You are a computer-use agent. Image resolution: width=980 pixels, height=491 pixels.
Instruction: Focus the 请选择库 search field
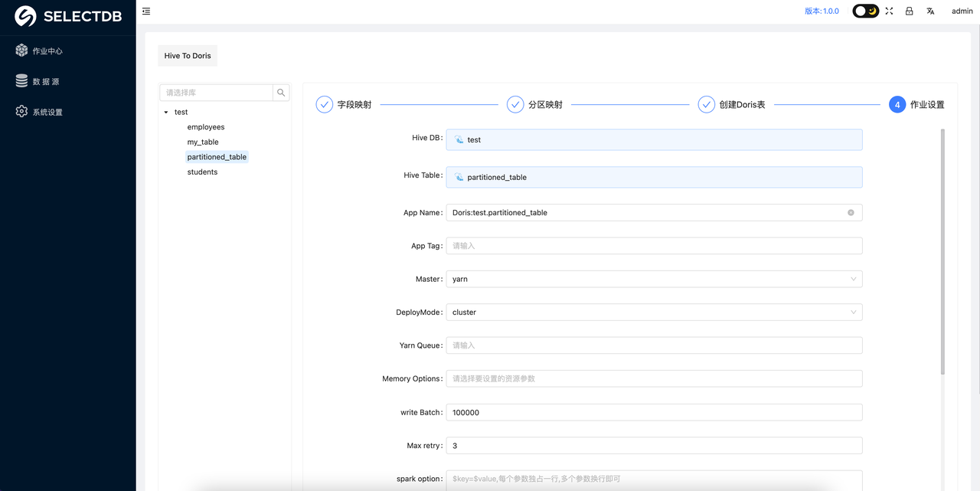[216, 93]
